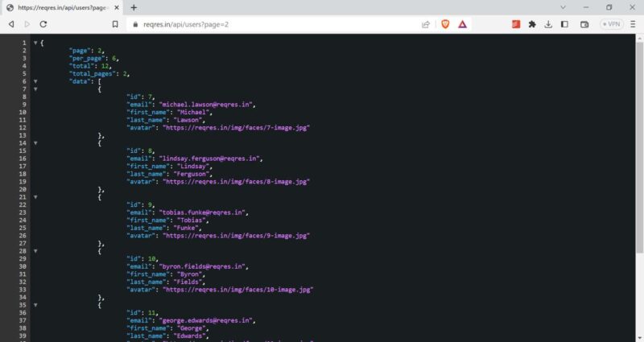The image size is (644, 342).
Task: Click the red extension icon
Action: pos(516,24)
